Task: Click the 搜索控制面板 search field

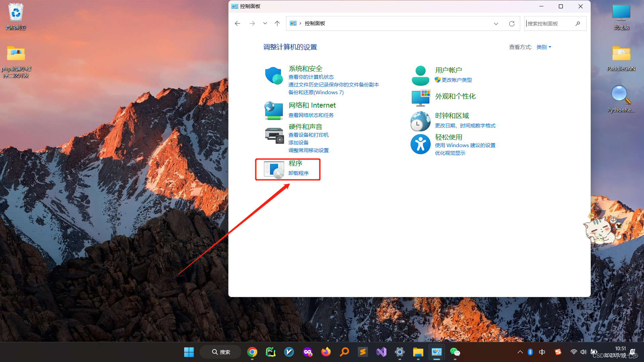Action: click(550, 23)
